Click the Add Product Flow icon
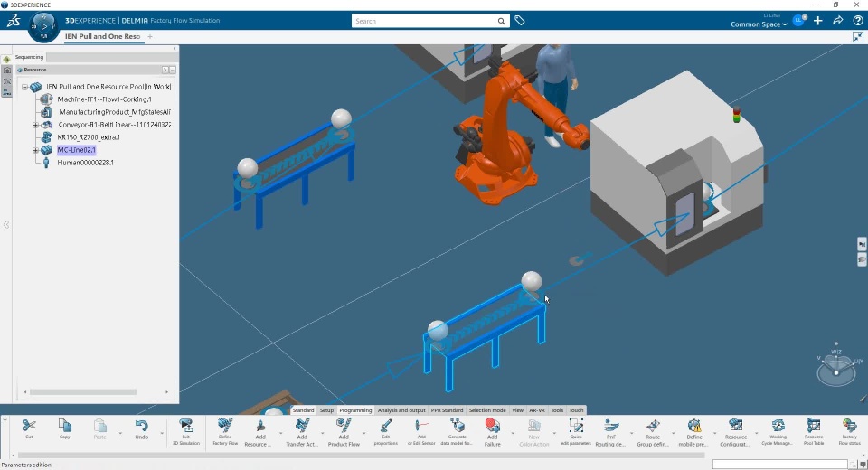The image size is (868, 470). point(344,425)
